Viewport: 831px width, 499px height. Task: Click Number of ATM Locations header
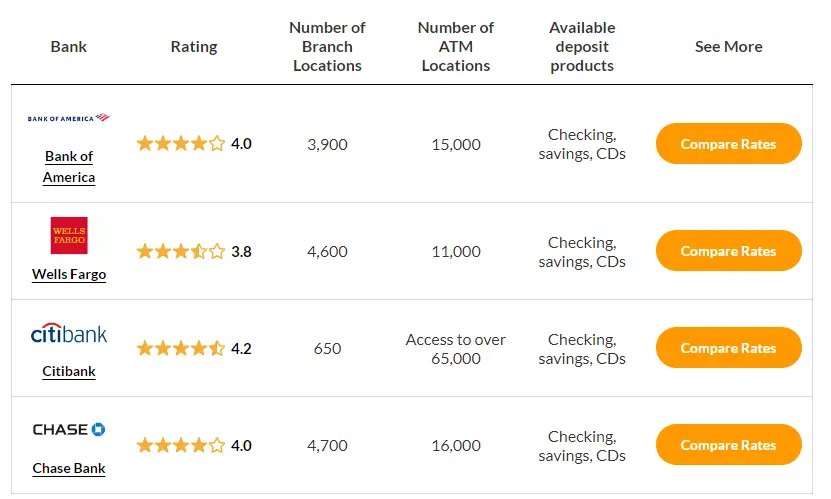point(456,47)
